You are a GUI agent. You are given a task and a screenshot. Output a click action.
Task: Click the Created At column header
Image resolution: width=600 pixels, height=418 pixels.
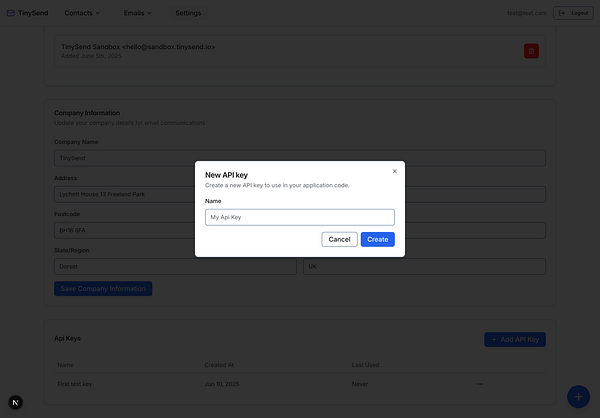point(219,365)
